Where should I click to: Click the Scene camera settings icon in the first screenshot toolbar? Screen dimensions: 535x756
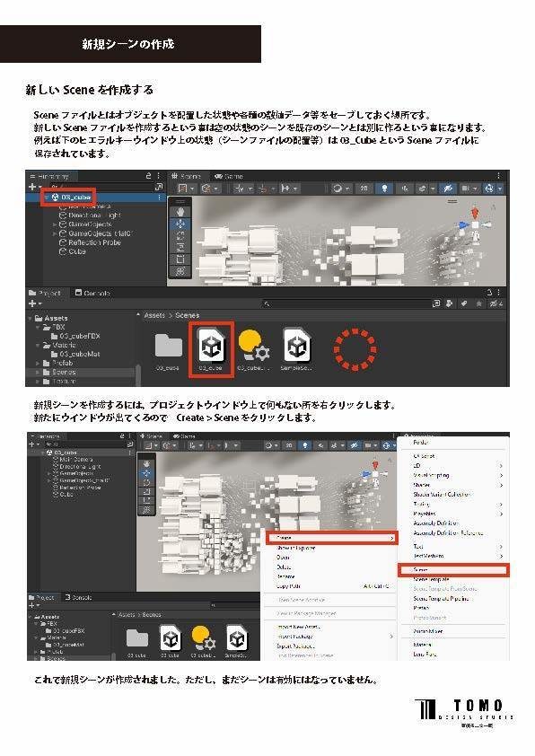click(x=467, y=188)
